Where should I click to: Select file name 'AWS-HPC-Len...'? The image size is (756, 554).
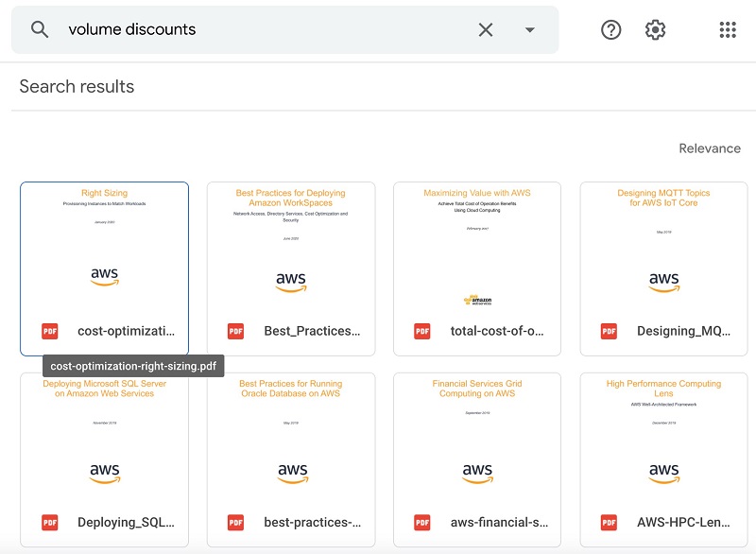coord(683,523)
